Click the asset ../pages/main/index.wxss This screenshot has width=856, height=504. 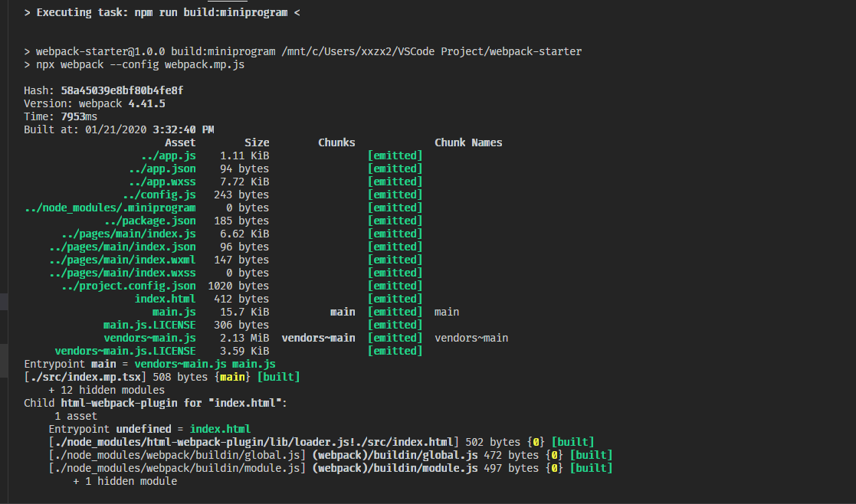[x=123, y=273]
